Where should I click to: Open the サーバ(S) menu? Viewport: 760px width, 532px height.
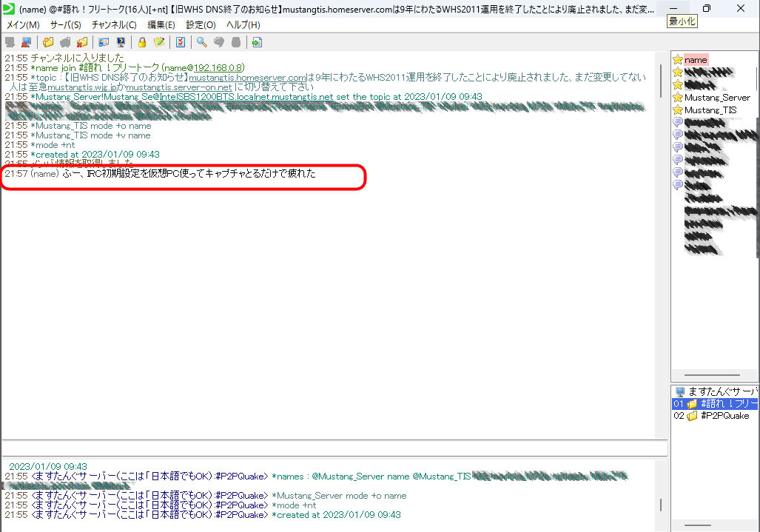66,24
